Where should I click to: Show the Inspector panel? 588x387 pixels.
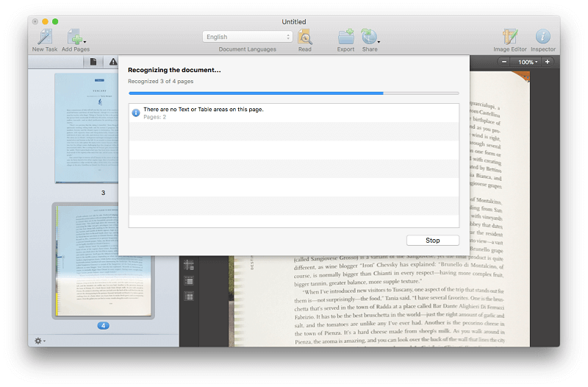543,37
